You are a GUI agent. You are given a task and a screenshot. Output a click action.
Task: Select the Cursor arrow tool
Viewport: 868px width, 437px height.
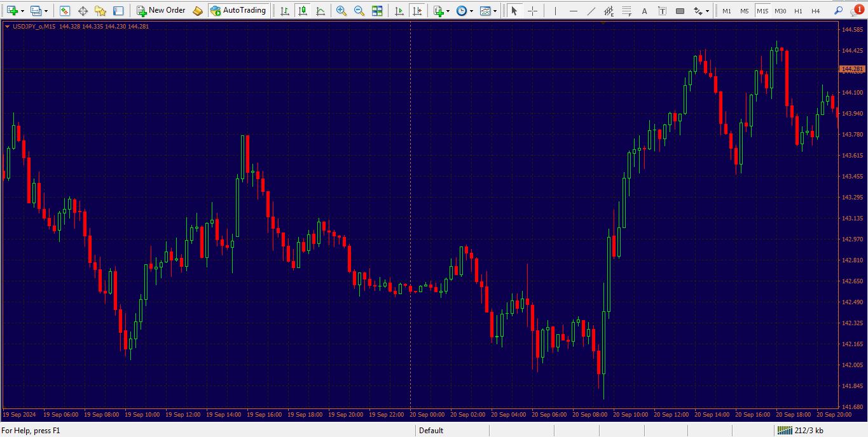tap(514, 11)
